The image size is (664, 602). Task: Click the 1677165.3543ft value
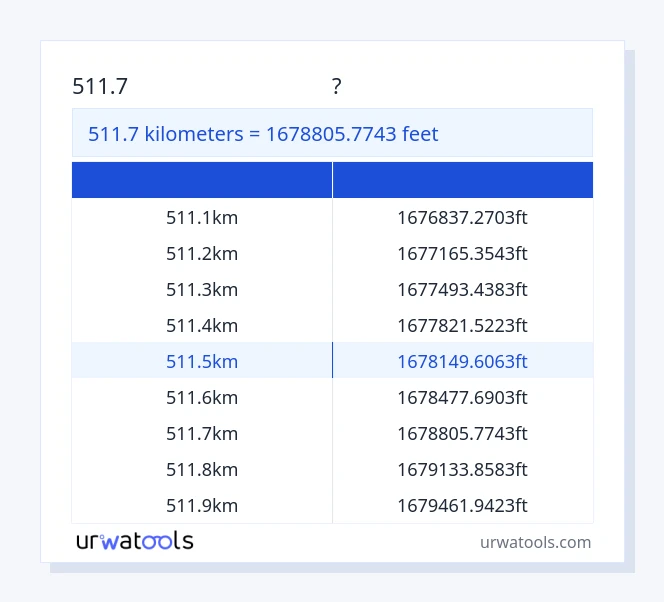[462, 253]
